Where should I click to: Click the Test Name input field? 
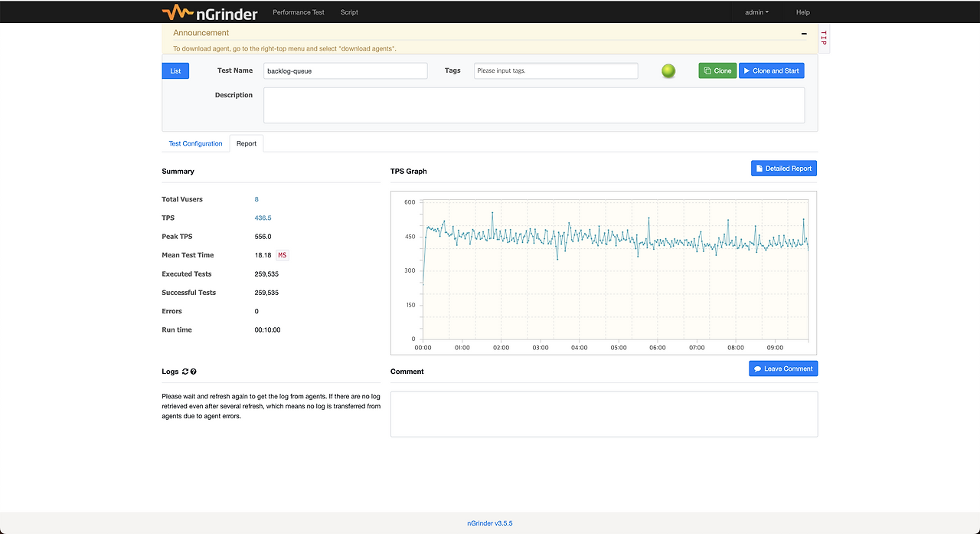(x=345, y=70)
